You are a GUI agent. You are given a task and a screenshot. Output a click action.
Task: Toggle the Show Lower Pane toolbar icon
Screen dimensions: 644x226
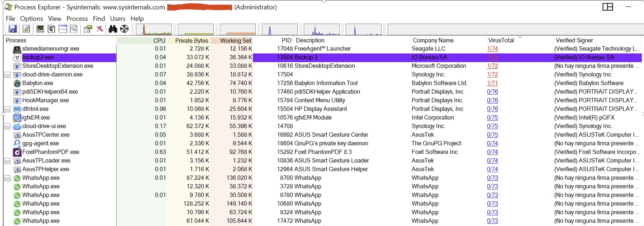pyautogui.click(x=63, y=29)
